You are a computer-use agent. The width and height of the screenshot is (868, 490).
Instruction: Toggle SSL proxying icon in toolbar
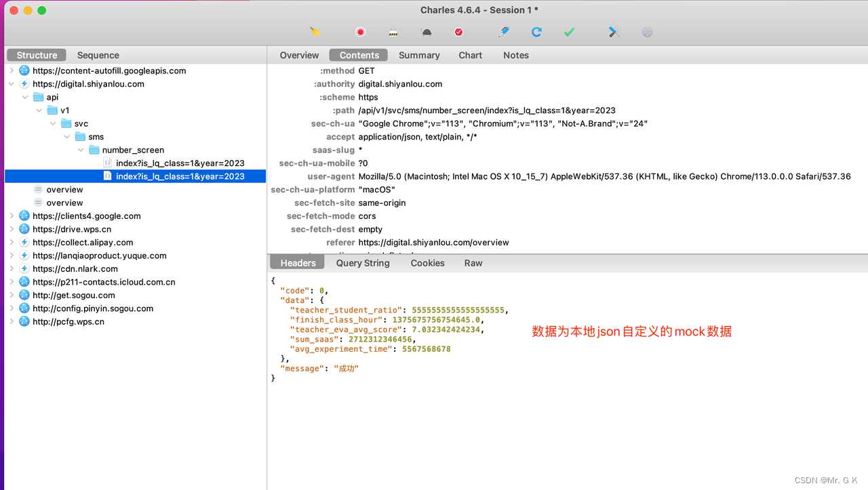pyautogui.click(x=393, y=32)
